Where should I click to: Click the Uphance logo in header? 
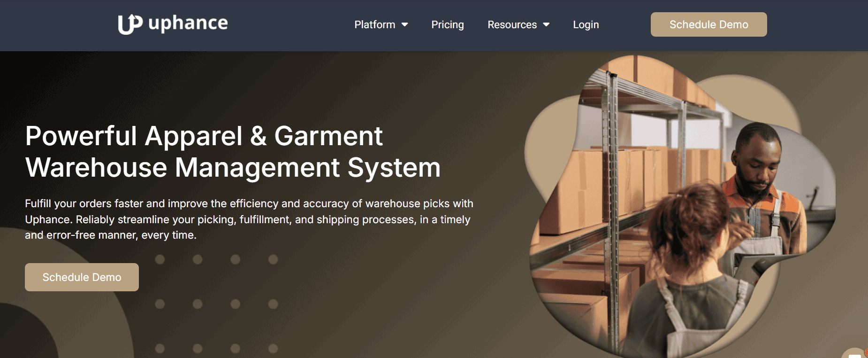173,24
